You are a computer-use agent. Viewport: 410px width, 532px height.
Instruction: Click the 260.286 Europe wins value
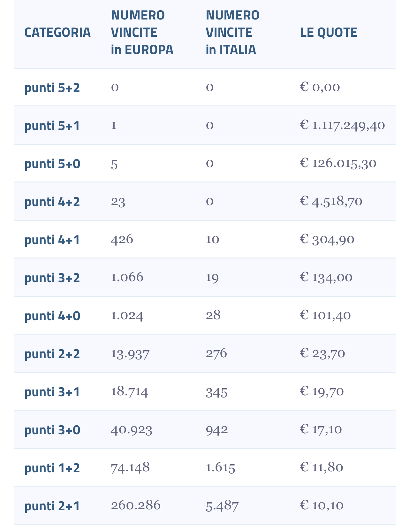coord(136,505)
